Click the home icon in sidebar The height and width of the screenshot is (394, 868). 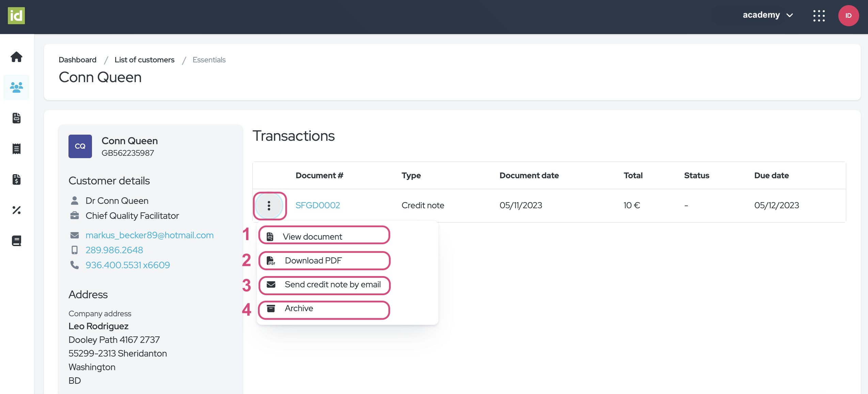16,57
